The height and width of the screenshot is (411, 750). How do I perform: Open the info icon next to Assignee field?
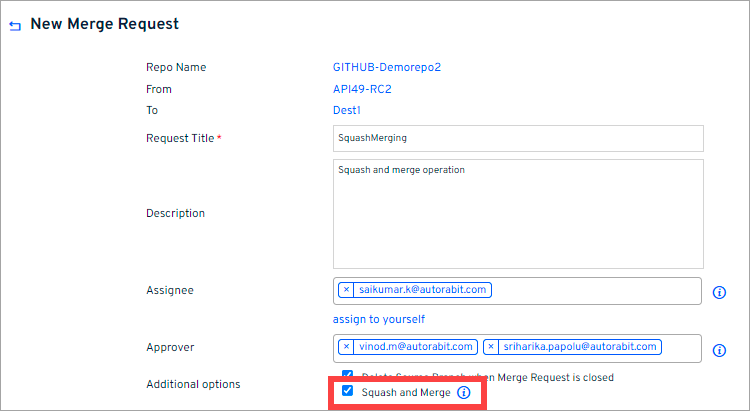pyautogui.click(x=718, y=293)
